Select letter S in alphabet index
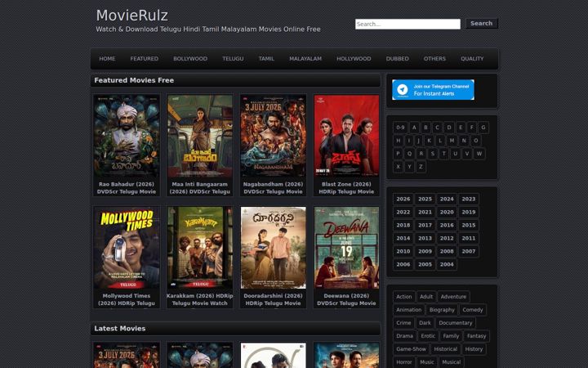The image size is (588, 368). click(433, 154)
